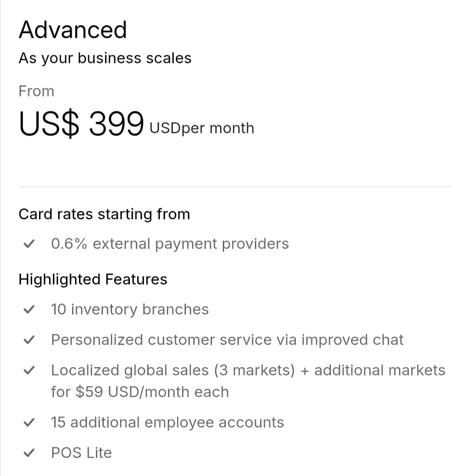Click the 'USDper month' billing text
Image resolution: width=469 pixels, height=476 pixels.
tap(201, 128)
